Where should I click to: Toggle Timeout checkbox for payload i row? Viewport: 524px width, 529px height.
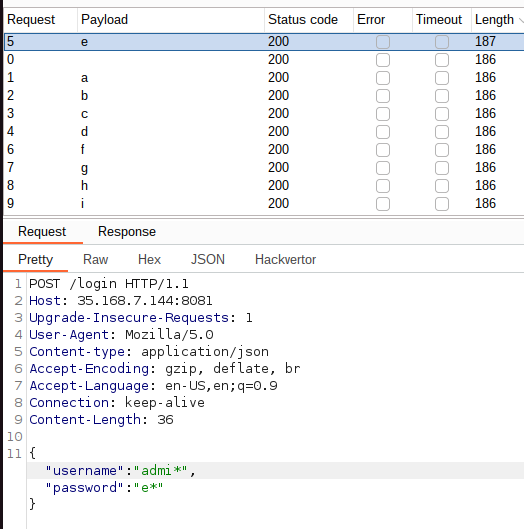click(442, 204)
